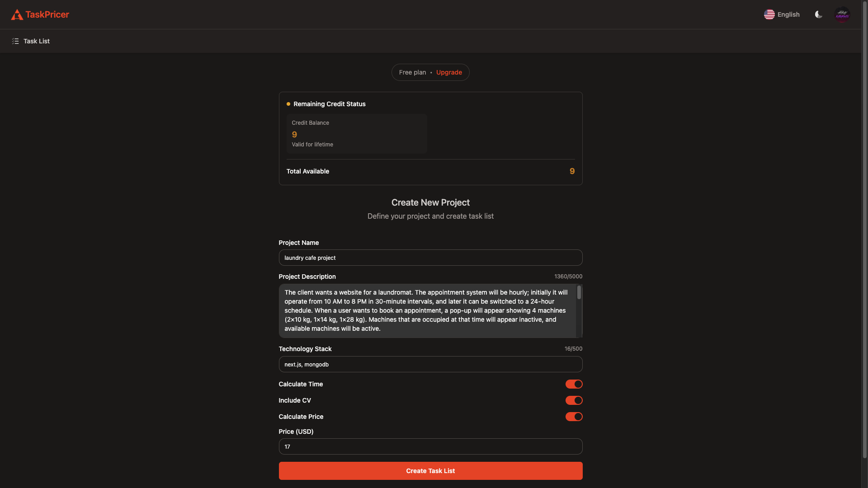868x488 pixels.
Task: Click the TaskPricer logo
Action: pyautogui.click(x=40, y=14)
